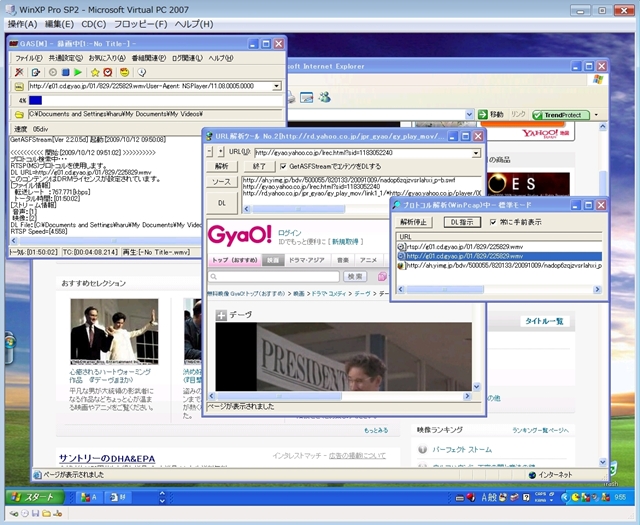Switch to ドラマ・アジア tab on GyaO
This screenshot has height=525, width=640.
click(x=307, y=260)
